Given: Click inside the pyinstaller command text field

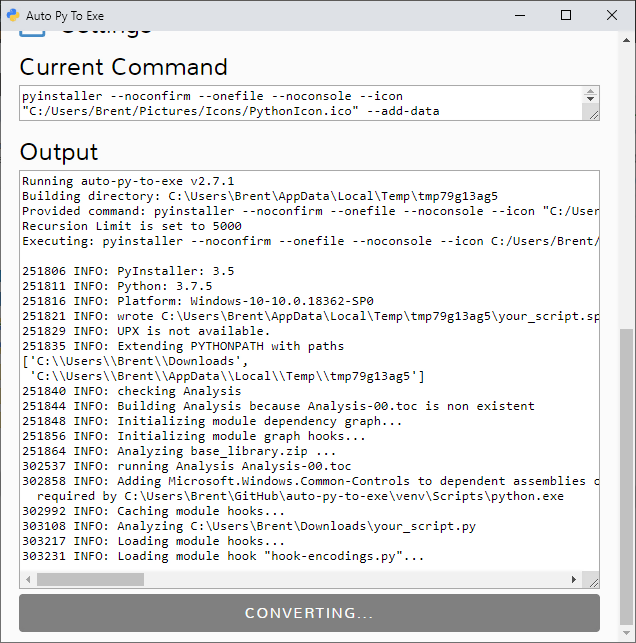Looking at the screenshot, I should (300, 103).
